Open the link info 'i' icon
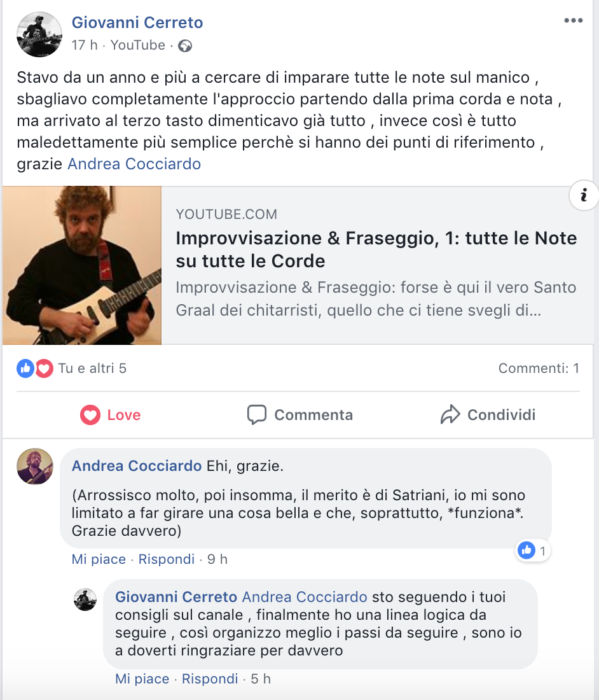599x700 pixels. coord(583,195)
